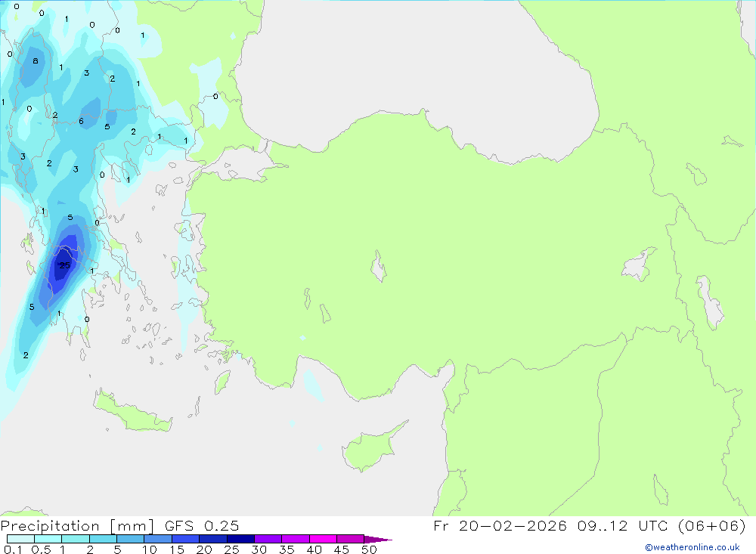Click the legend tick label '40'
The width and height of the screenshot is (756, 554).
click(x=314, y=549)
